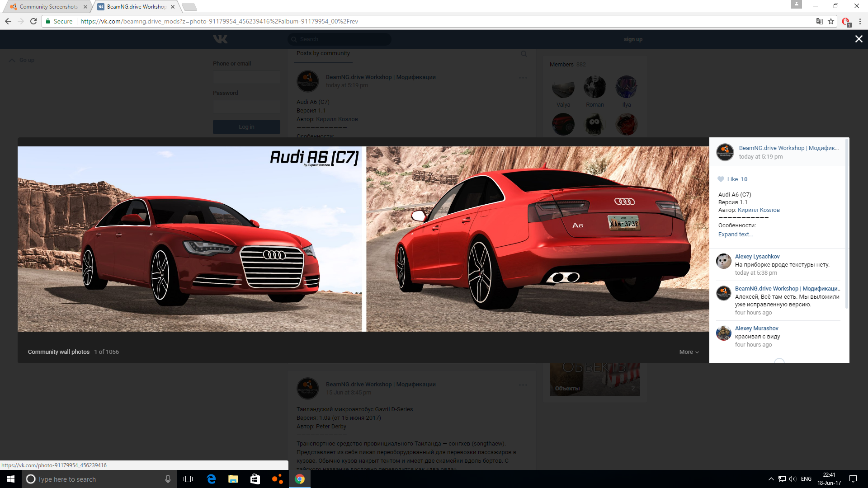Click the VK logo in header
The height and width of the screenshot is (488, 868).
coord(220,39)
